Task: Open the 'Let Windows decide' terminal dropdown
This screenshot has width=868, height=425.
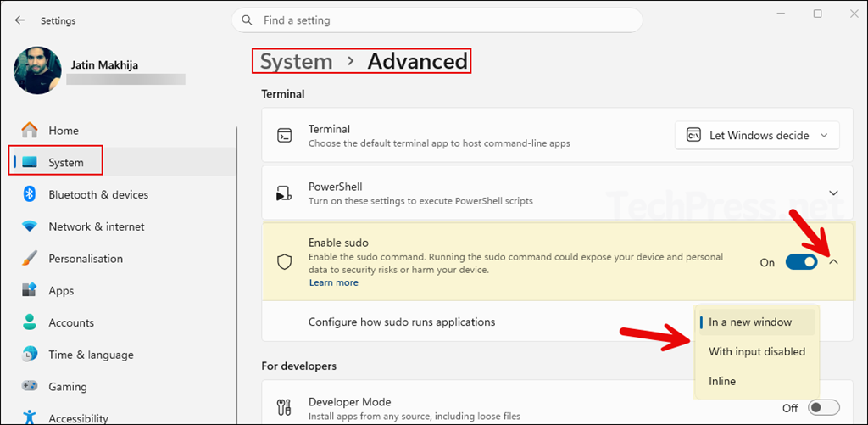Action: 756,135
